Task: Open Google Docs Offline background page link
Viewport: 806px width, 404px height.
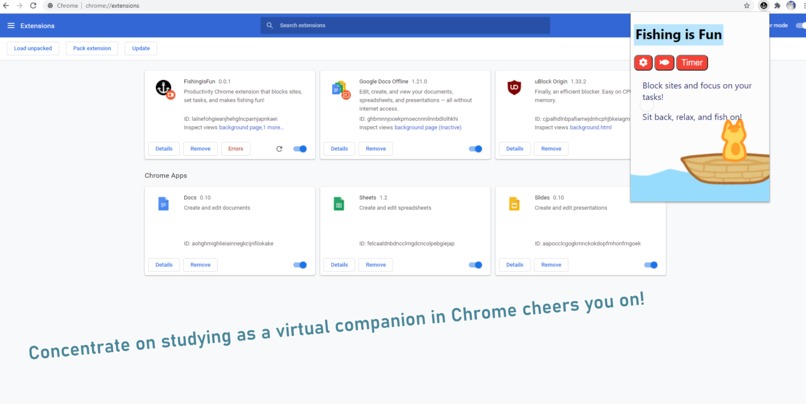Action: [x=428, y=127]
